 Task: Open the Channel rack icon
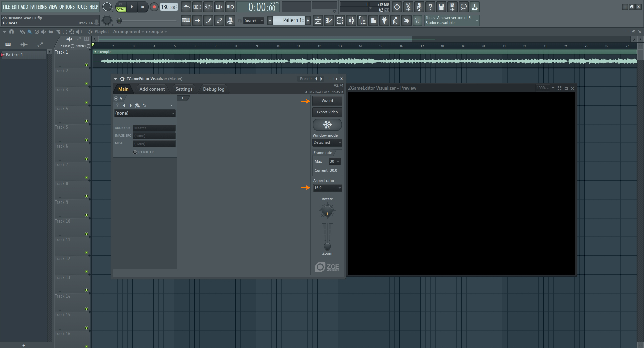[x=340, y=21]
